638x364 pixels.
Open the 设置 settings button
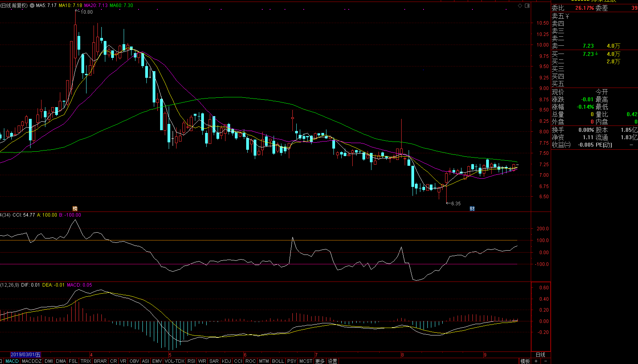(333, 361)
